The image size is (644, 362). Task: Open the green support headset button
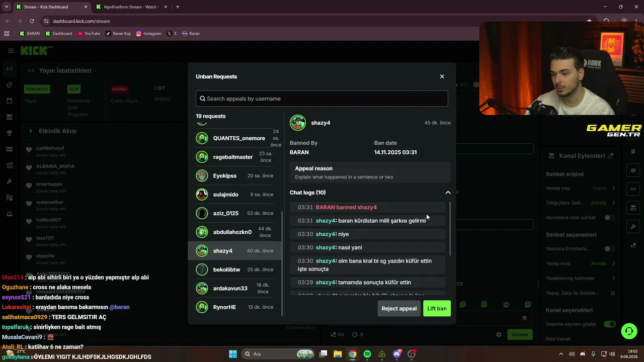629,331
